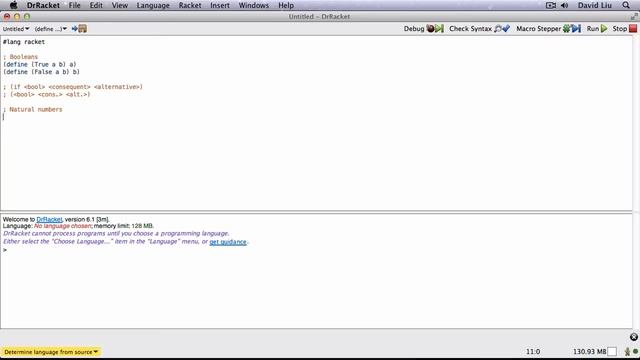Click the green status dot icon
This screenshot has height=360, width=640.
(x=635, y=351)
